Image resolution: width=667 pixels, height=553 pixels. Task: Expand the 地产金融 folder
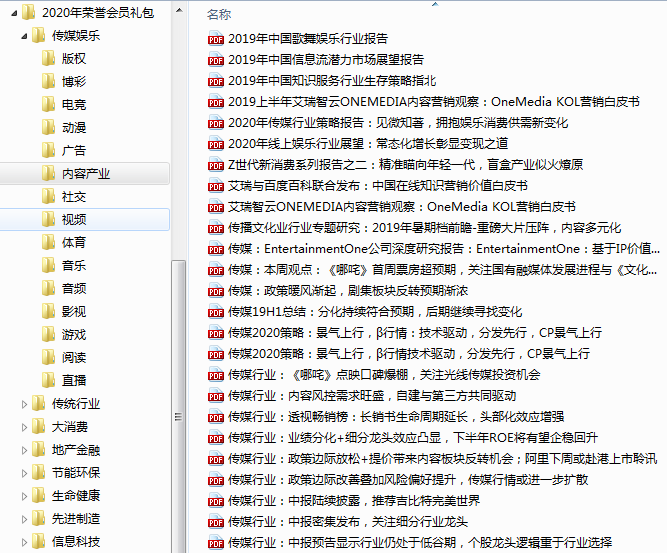point(24,450)
